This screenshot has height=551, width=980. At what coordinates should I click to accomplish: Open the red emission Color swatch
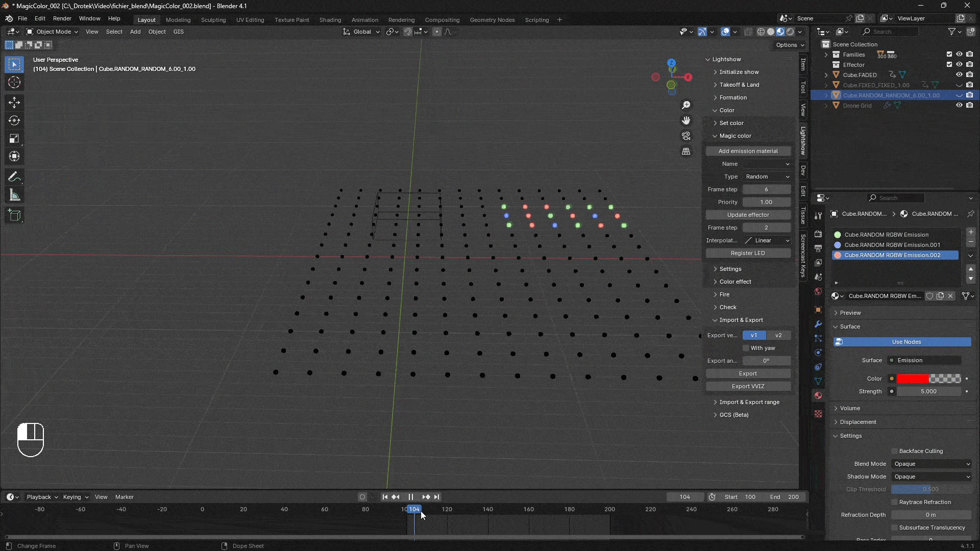[913, 379]
